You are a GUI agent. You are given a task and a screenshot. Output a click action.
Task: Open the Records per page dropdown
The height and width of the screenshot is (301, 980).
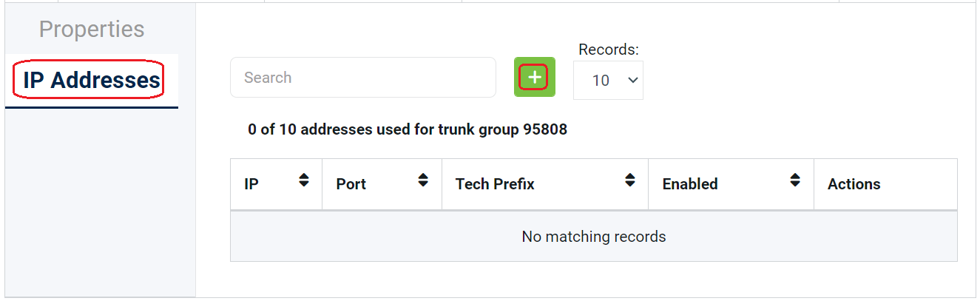click(x=608, y=80)
